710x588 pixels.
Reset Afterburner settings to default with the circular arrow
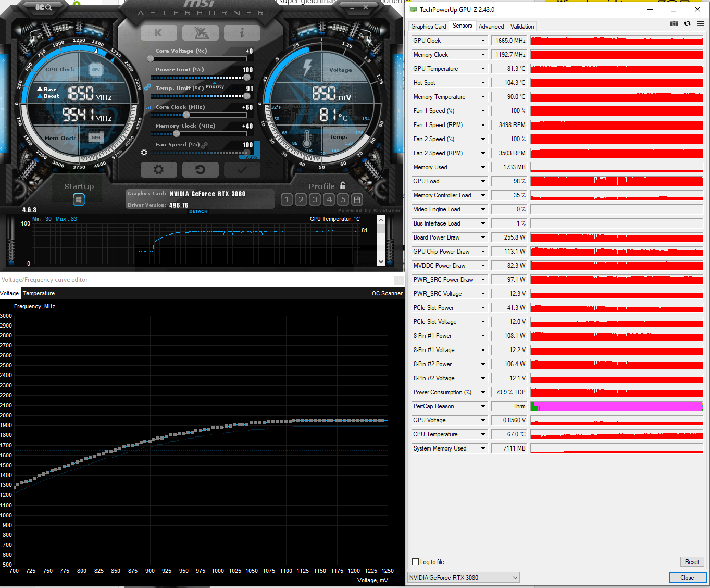click(201, 170)
